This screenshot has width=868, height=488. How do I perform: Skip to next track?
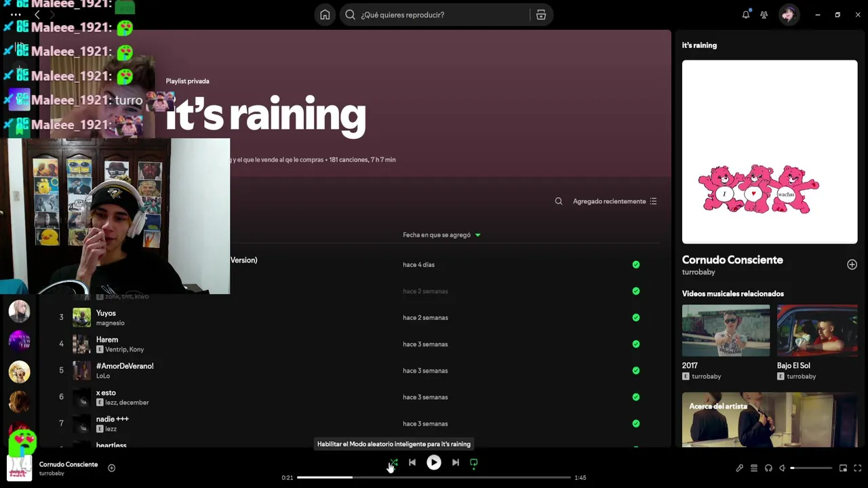[x=456, y=463]
